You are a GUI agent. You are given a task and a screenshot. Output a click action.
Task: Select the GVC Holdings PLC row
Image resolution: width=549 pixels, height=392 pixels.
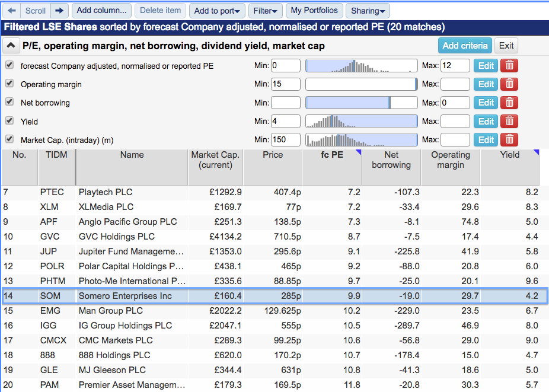pos(274,237)
